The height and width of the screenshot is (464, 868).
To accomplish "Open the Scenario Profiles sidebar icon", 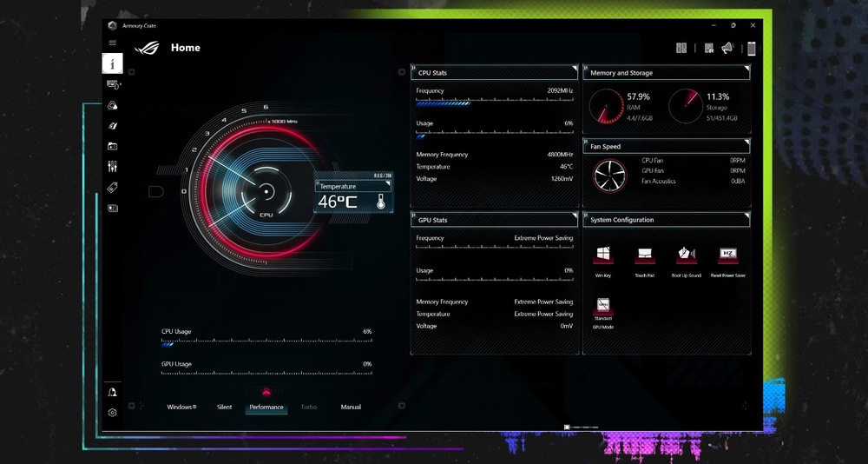I will coord(113,146).
